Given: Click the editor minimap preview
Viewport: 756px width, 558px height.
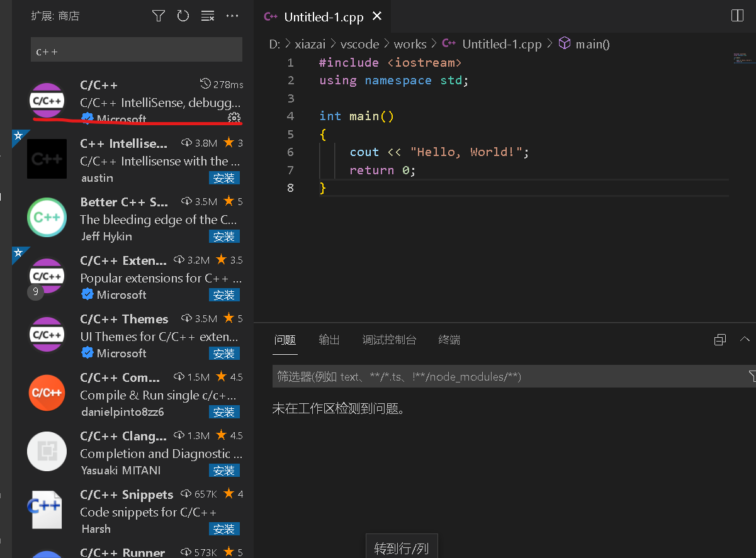Looking at the screenshot, I should tap(743, 59).
